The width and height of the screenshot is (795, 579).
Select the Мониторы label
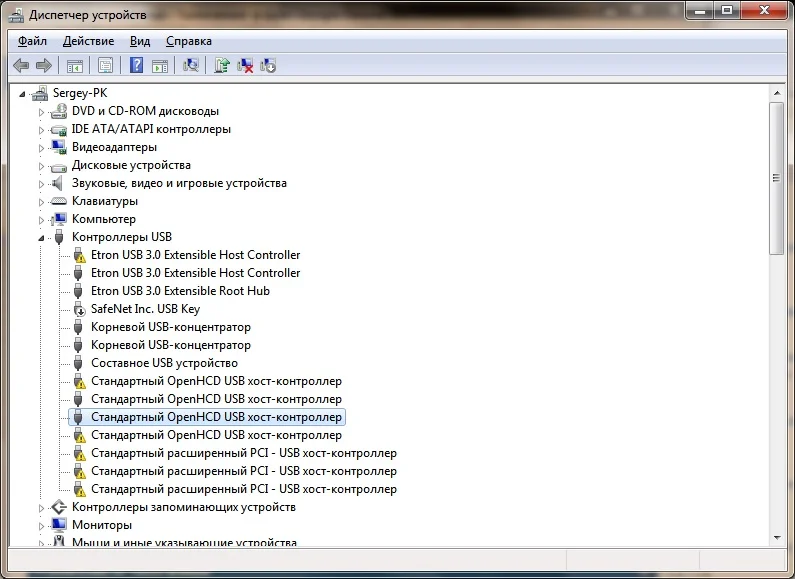pos(102,525)
